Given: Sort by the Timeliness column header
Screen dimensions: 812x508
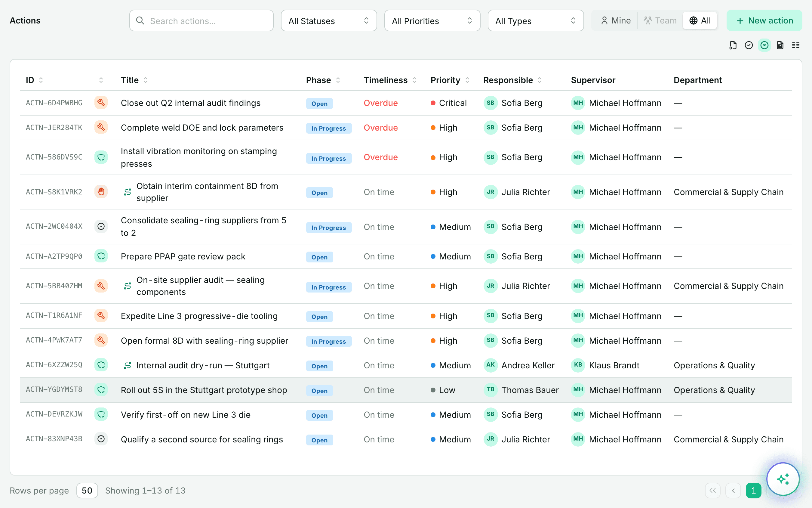Looking at the screenshot, I should coord(390,80).
